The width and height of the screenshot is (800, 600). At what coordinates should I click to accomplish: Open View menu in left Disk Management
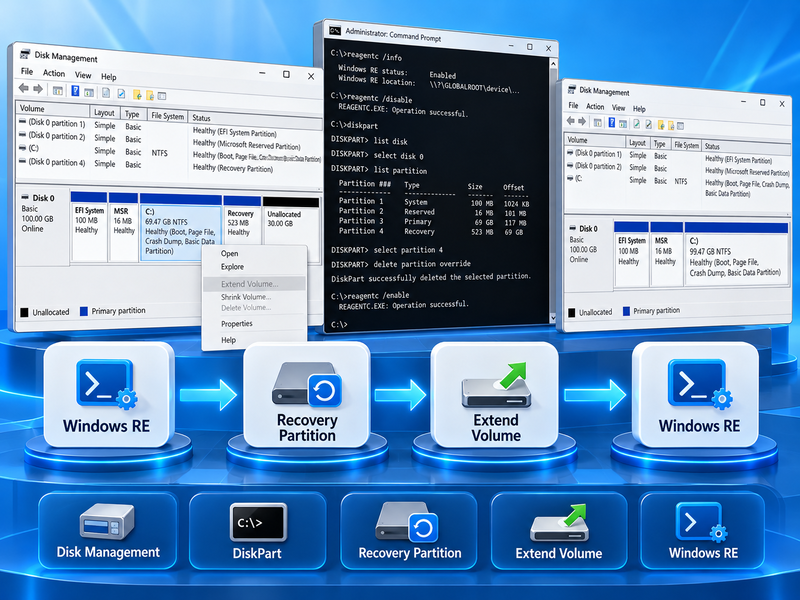click(83, 75)
